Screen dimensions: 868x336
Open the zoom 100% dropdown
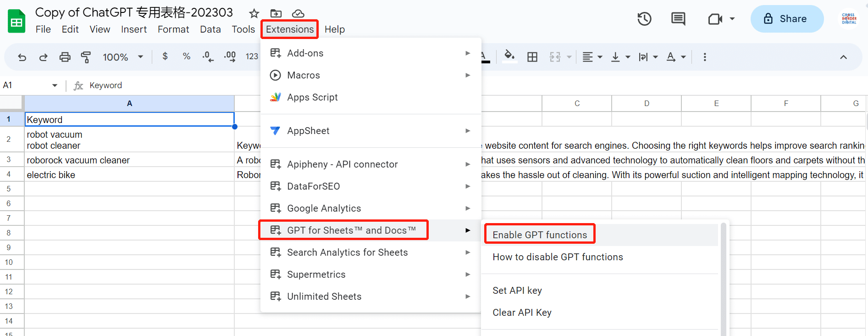(123, 57)
